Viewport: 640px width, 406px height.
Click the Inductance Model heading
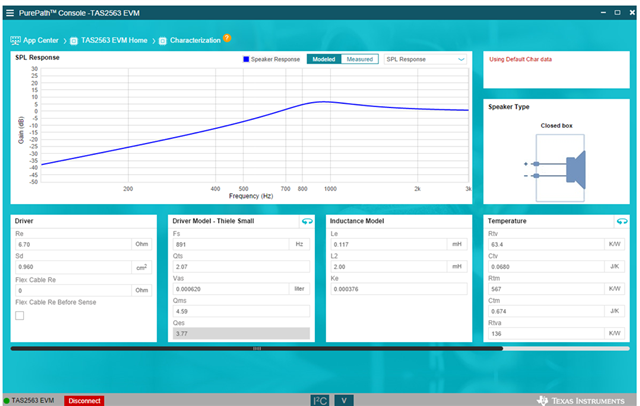[x=357, y=221]
